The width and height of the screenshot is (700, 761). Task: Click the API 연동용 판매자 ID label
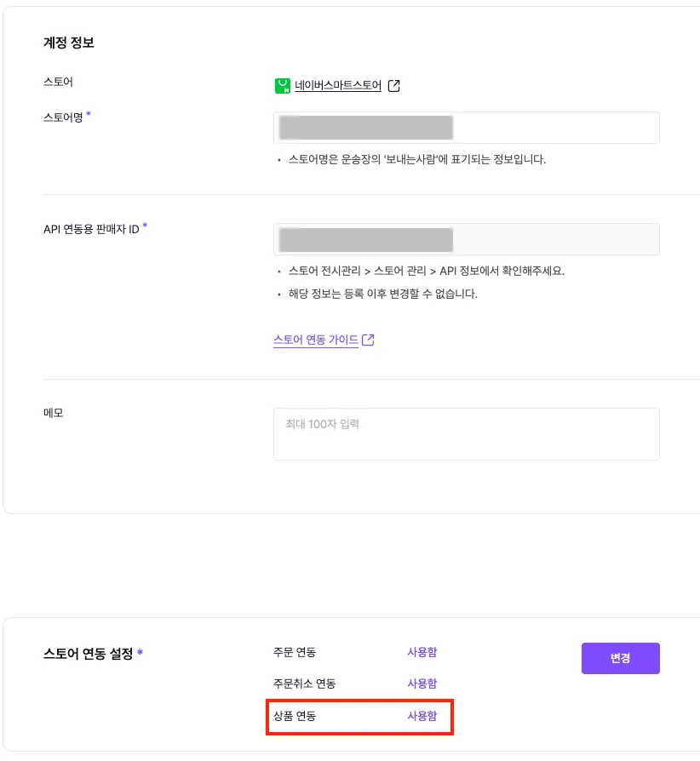click(x=91, y=229)
